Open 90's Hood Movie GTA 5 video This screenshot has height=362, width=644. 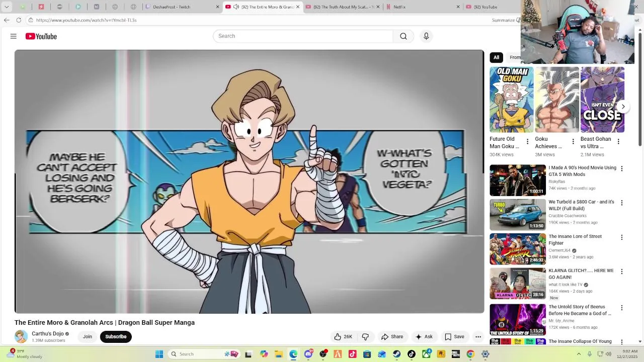click(518, 180)
